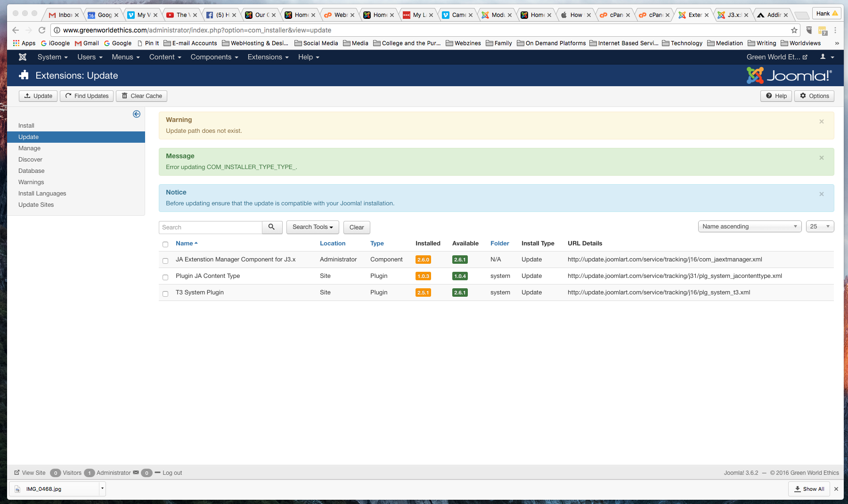This screenshot has height=504, width=848.
Task: Open the user account icon menu
Action: coord(827,57)
